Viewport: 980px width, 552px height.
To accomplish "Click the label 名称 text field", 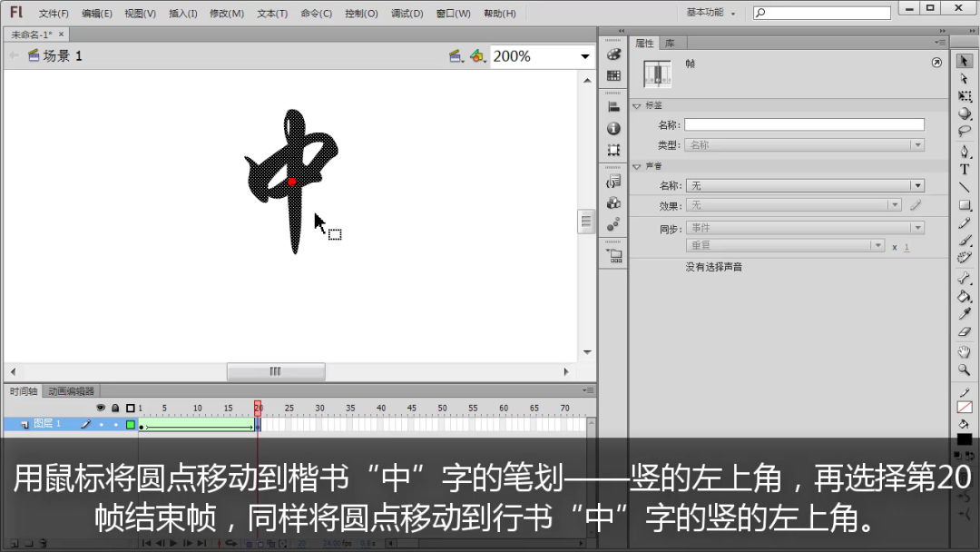I will (x=804, y=124).
